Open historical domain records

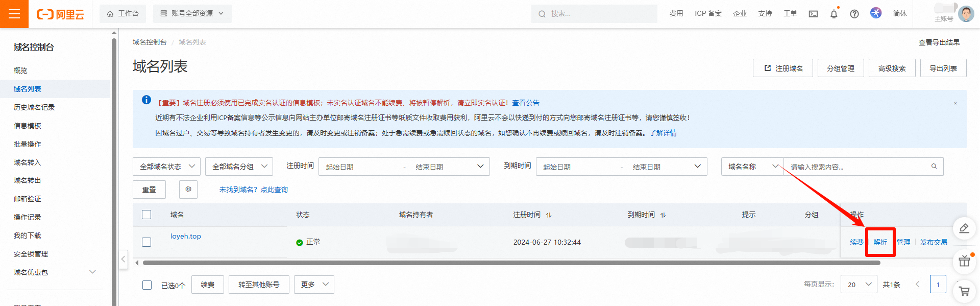point(34,107)
